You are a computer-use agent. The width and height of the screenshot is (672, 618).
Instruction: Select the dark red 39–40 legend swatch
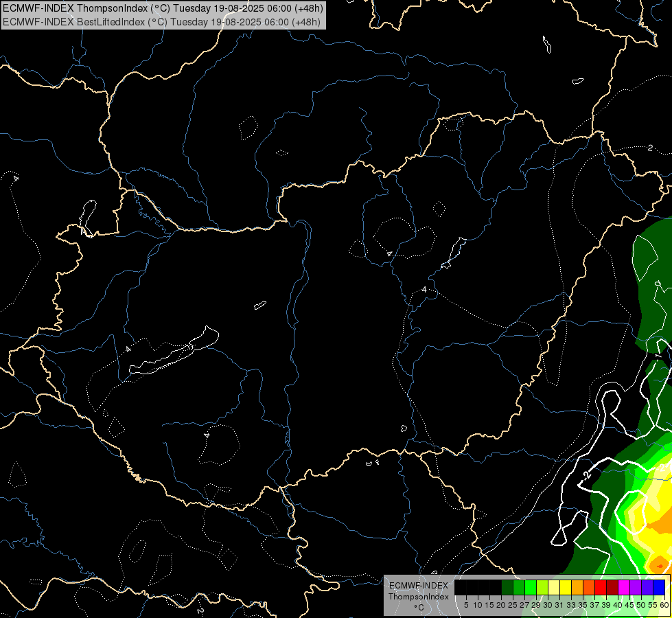tap(612, 587)
